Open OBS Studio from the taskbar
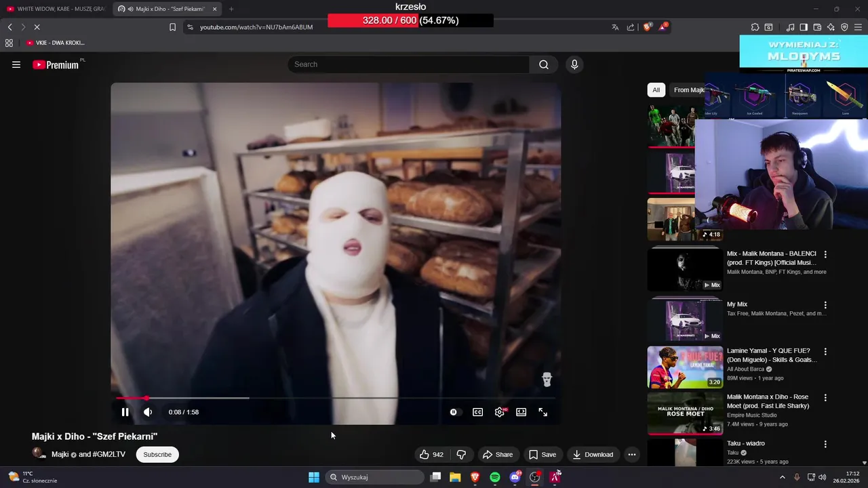This screenshot has width=868, height=488. click(x=534, y=477)
